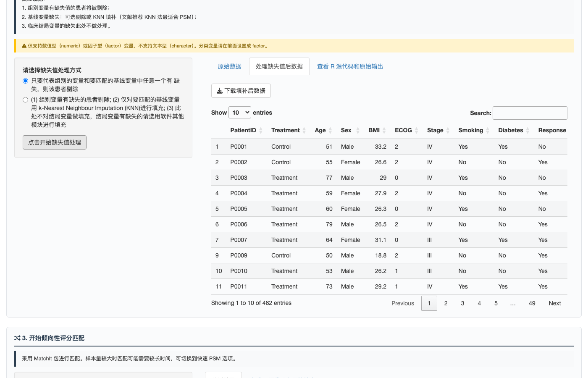
Task: Sort table by Stage column arrows
Action: pyautogui.click(x=448, y=131)
